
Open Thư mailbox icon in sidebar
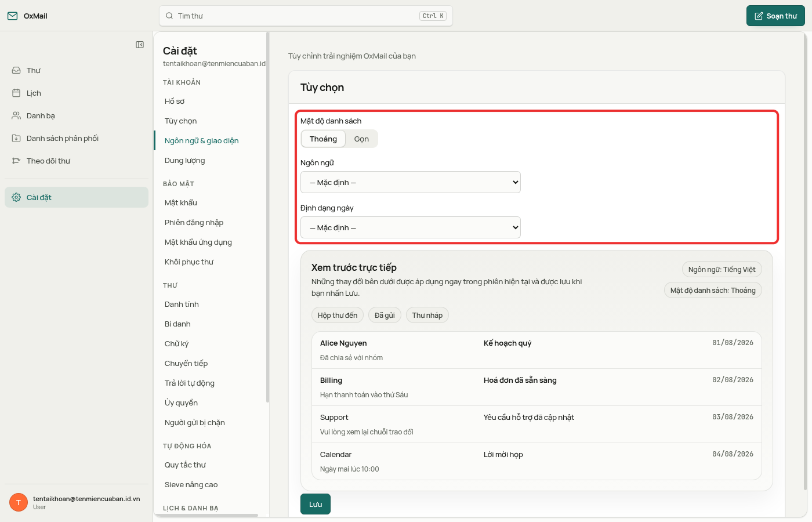click(x=16, y=70)
